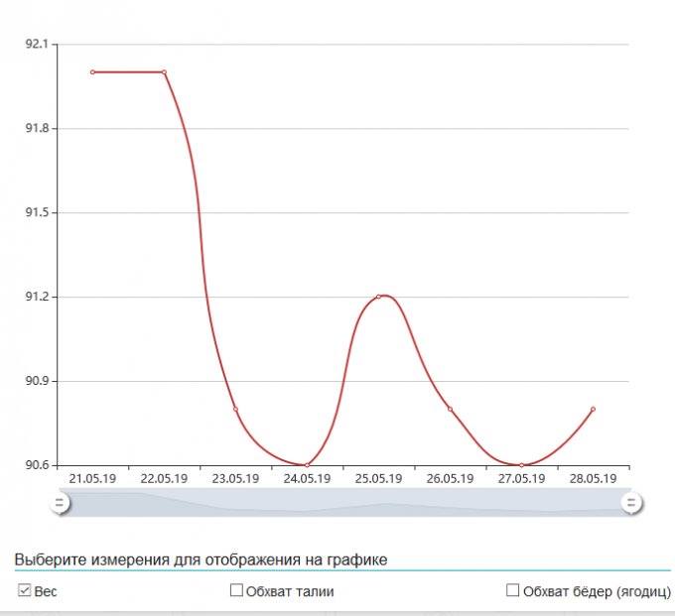The width and height of the screenshot is (675, 616).
Task: Click the 25.05.19 date label on the axis
Action: pos(378,479)
